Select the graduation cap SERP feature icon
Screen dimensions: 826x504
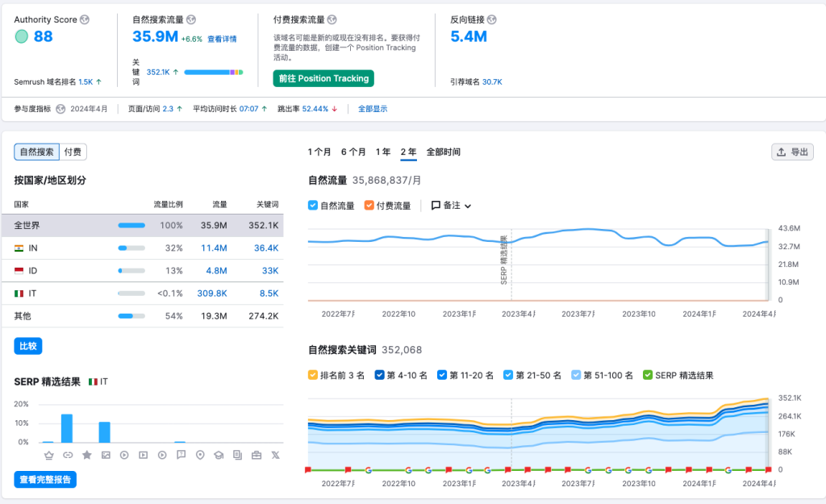[x=219, y=455]
